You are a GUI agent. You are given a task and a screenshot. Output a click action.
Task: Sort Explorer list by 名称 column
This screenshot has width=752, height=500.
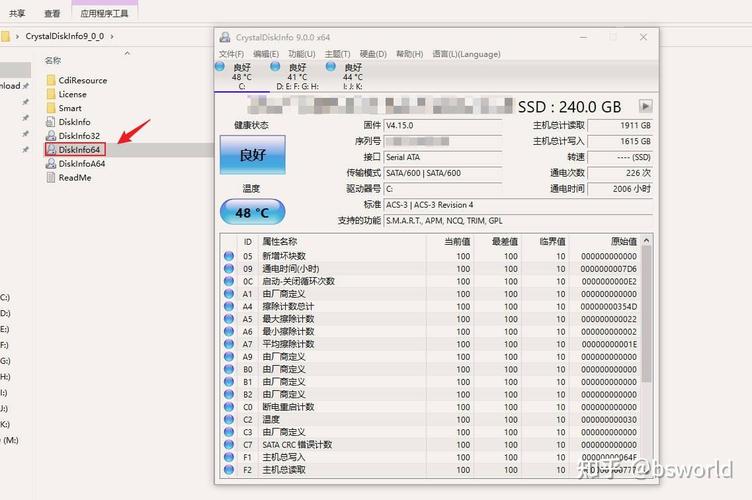53,60
